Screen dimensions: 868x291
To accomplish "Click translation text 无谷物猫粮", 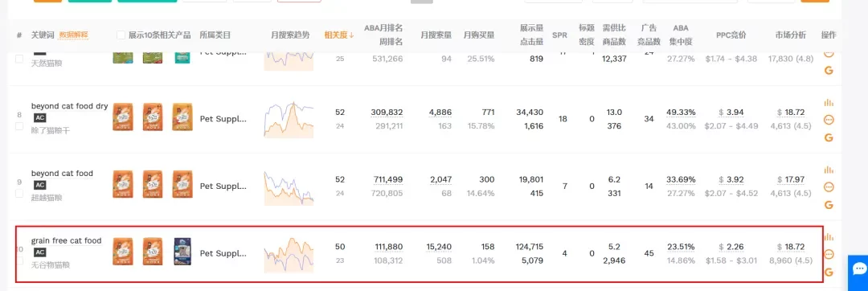I will 51,265.
